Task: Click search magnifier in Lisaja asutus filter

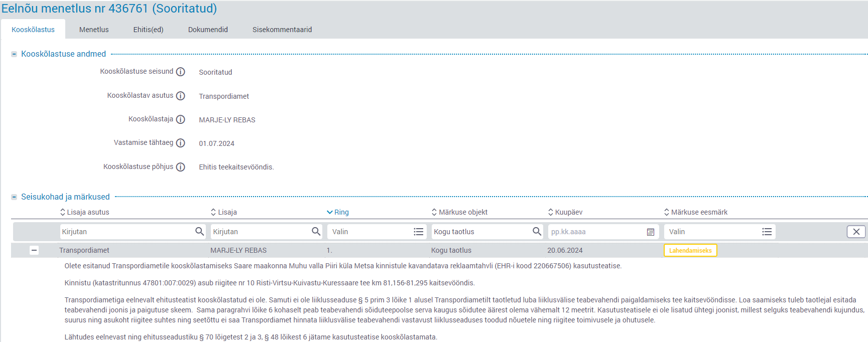Action: point(199,231)
